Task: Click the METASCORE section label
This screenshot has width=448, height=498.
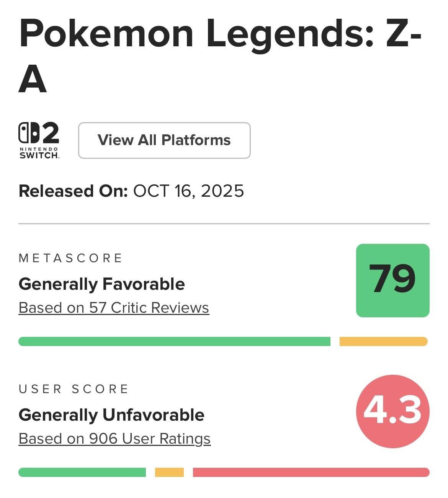Action: (70, 258)
